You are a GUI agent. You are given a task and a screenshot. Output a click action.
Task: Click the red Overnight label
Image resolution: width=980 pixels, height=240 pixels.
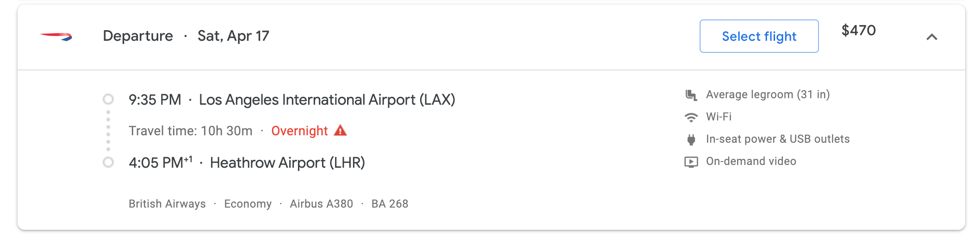[x=299, y=131]
